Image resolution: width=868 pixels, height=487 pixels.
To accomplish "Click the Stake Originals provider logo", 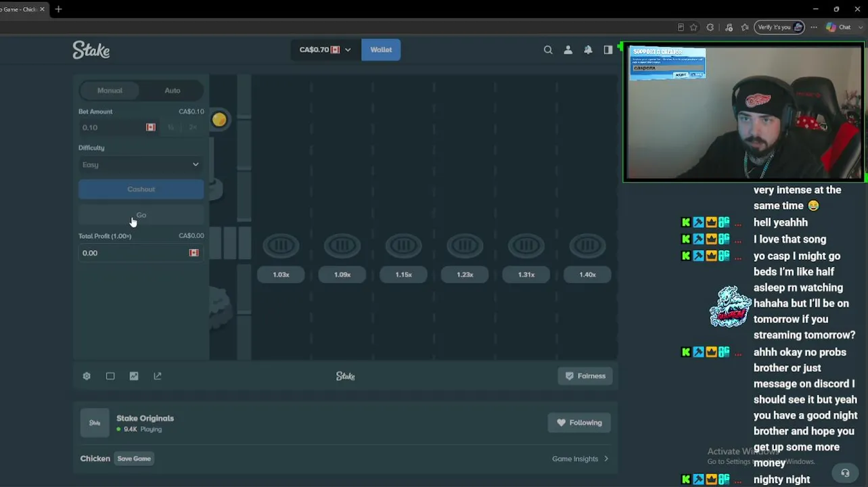I will [95, 423].
